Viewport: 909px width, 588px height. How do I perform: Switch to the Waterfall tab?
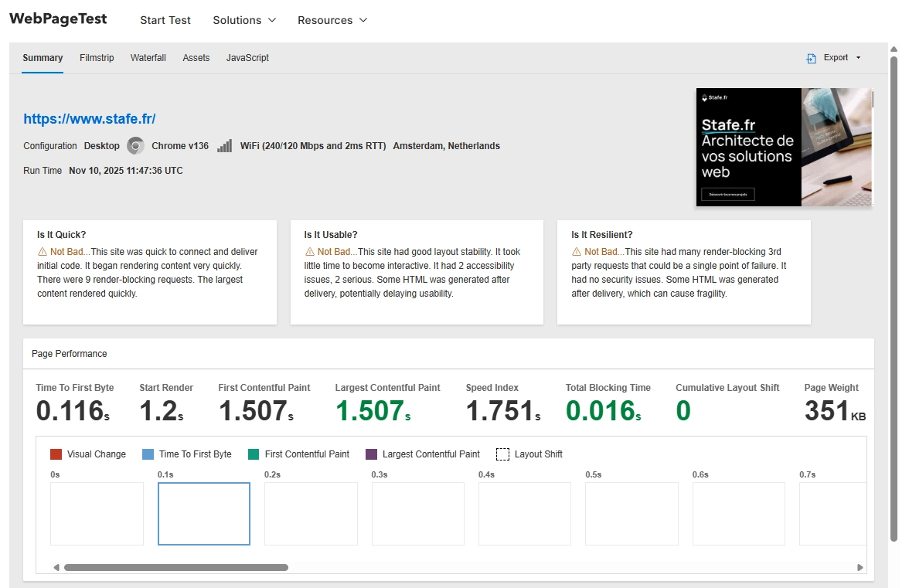coord(148,57)
